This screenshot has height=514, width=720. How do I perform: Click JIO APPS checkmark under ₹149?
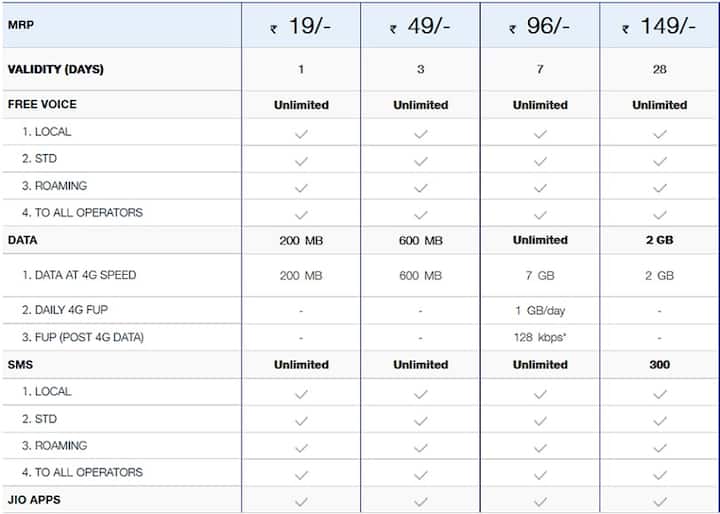660,502
